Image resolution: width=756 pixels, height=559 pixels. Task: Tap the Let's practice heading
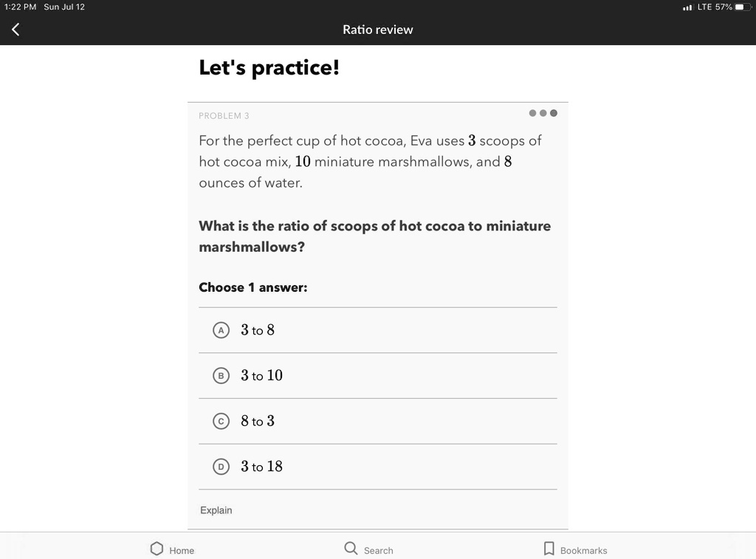tap(269, 67)
